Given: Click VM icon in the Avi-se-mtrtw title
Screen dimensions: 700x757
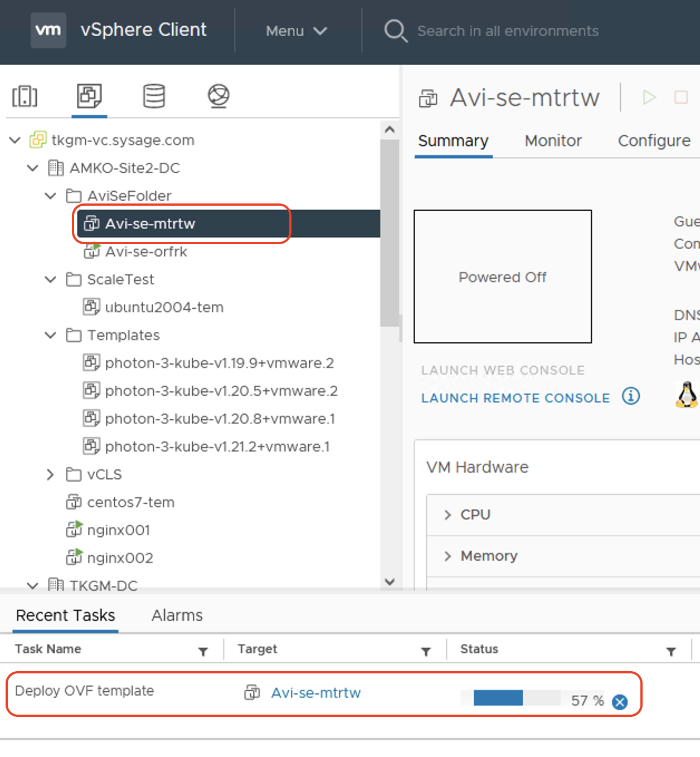Looking at the screenshot, I should 428,99.
